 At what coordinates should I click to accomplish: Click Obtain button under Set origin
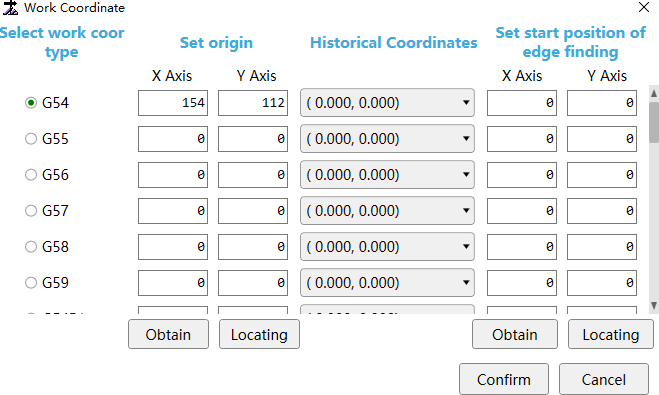(x=169, y=334)
